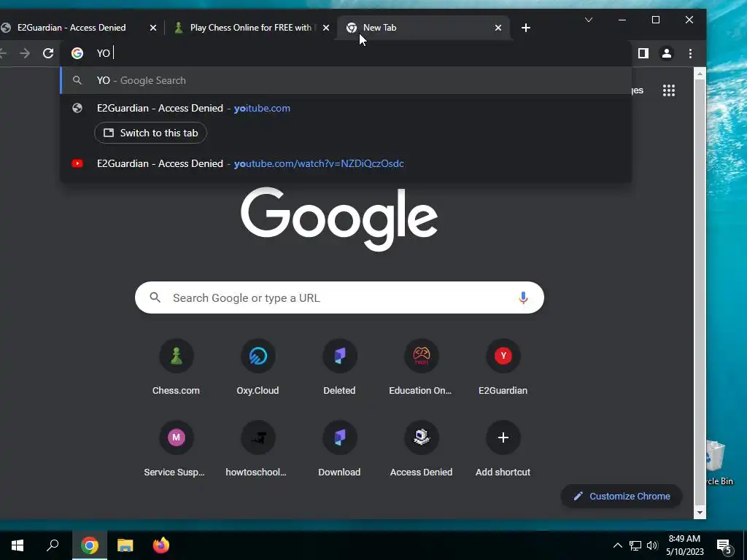Choose the youtube.com/watch suggestion
This screenshot has height=560, width=747.
click(346, 163)
